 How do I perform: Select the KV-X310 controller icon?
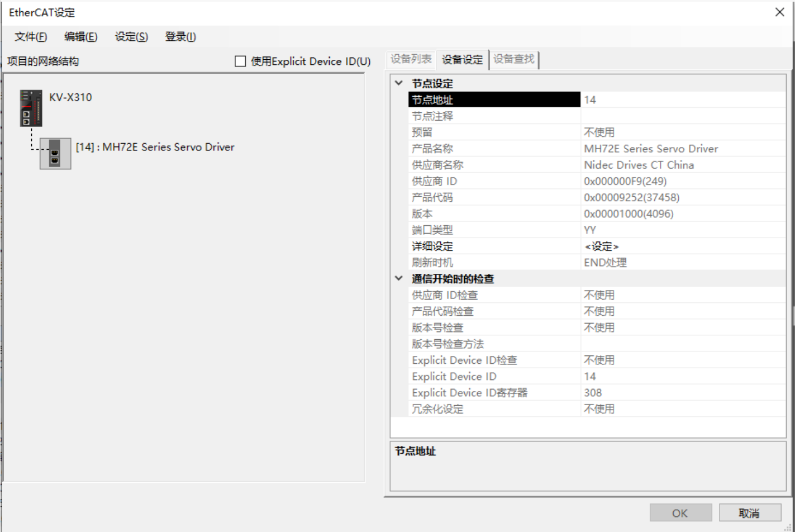[x=31, y=107]
